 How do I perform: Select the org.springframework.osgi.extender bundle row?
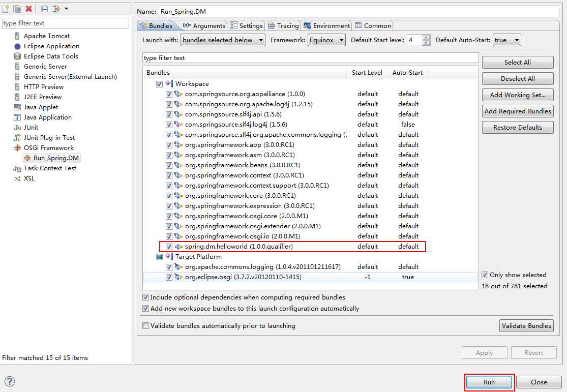[311, 226]
